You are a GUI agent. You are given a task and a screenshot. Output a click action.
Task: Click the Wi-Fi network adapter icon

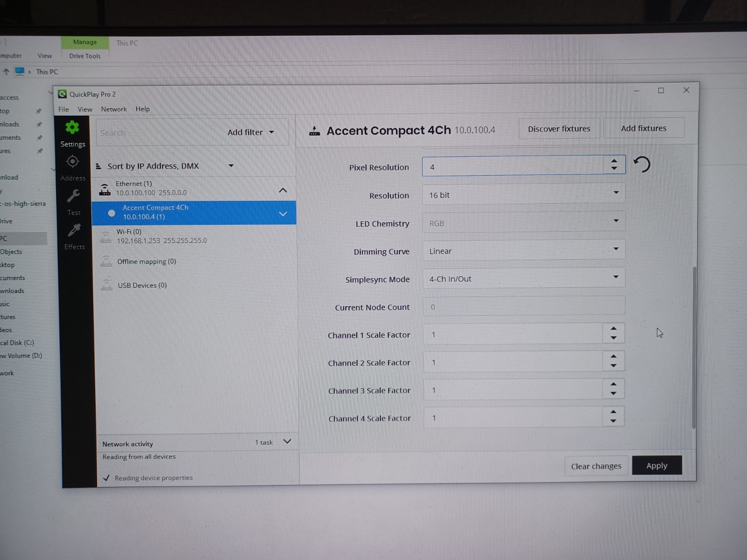pos(106,237)
